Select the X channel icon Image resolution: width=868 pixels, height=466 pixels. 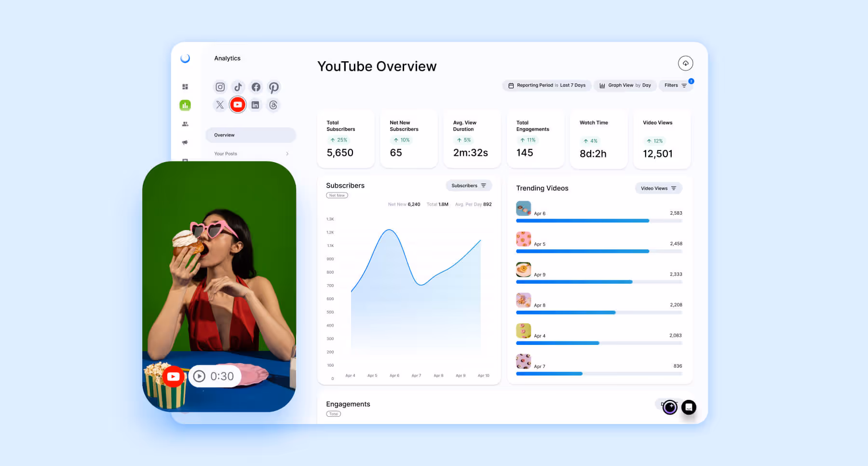click(x=220, y=104)
